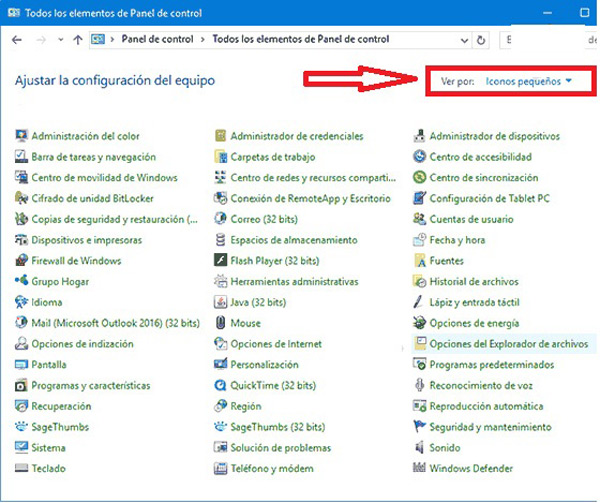The height and width of the screenshot is (503, 600).
Task: Click the Cuentas de usuario icon
Action: tap(419, 219)
